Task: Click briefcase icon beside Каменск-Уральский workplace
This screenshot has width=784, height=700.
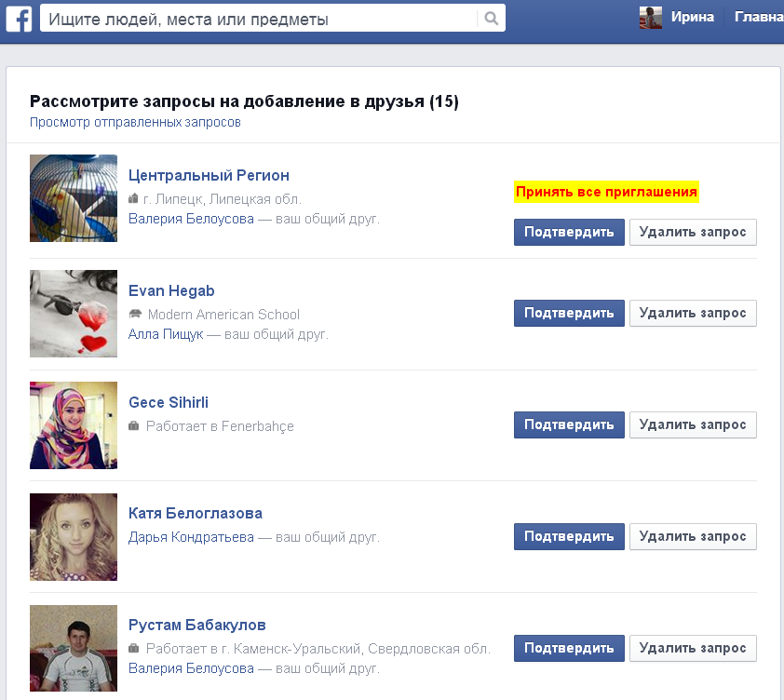Action: [x=133, y=648]
